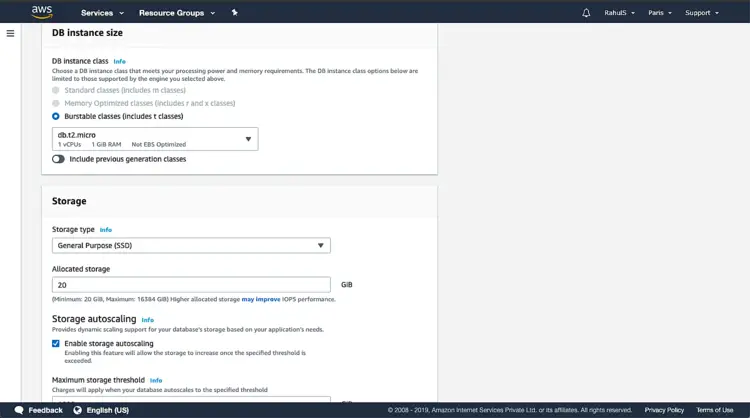Open Info link for Storage type
Viewport: 750px width, 418px height.
click(106, 230)
